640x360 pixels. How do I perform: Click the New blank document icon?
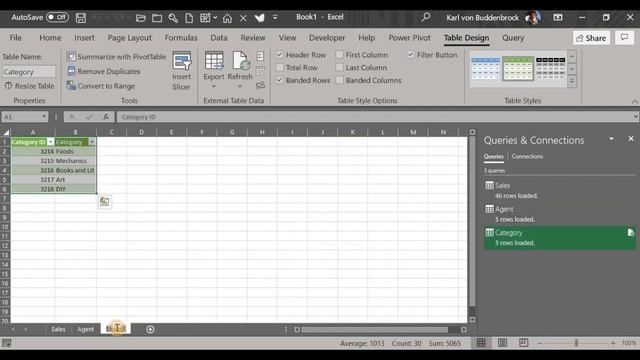click(189, 18)
